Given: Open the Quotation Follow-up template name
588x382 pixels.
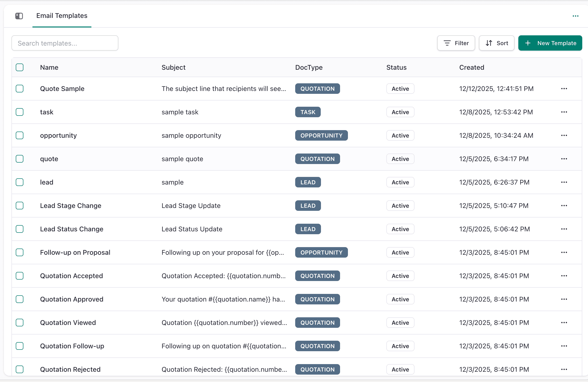Looking at the screenshot, I should [72, 346].
